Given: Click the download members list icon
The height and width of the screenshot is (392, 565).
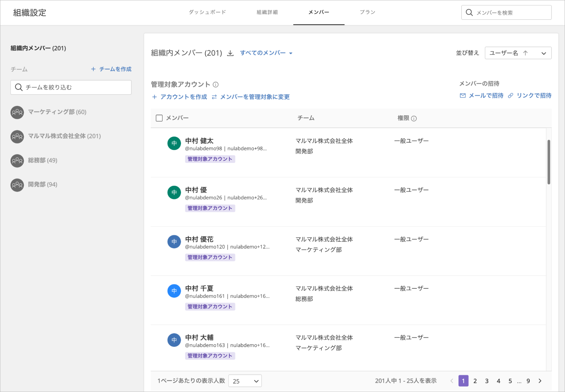Looking at the screenshot, I should pyautogui.click(x=230, y=53).
